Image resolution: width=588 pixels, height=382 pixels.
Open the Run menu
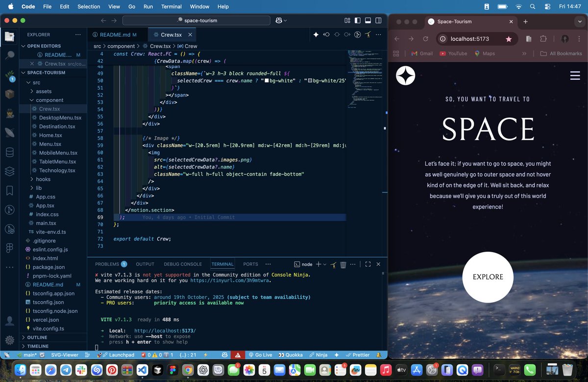pyautogui.click(x=148, y=6)
